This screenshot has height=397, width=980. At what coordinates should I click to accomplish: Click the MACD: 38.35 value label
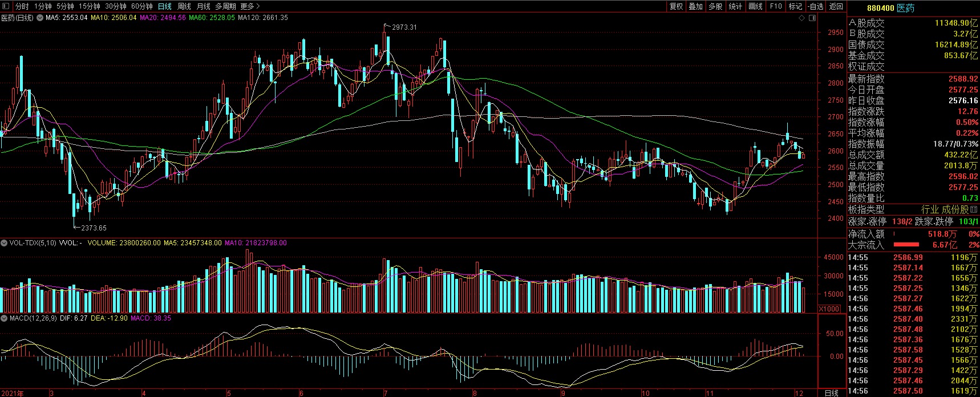[151, 318]
